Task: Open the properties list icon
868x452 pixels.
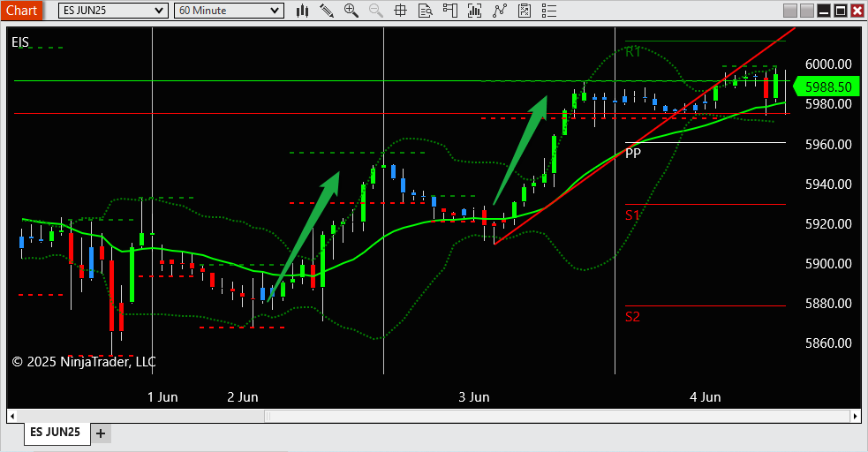Action: [549, 11]
